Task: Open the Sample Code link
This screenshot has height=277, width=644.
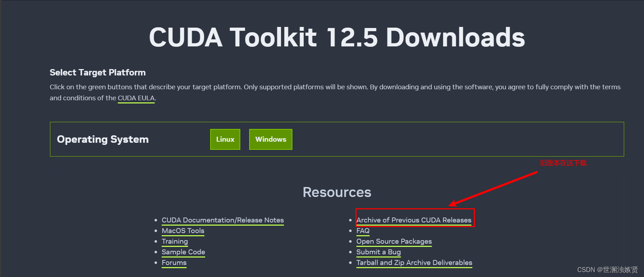Action: (x=183, y=252)
